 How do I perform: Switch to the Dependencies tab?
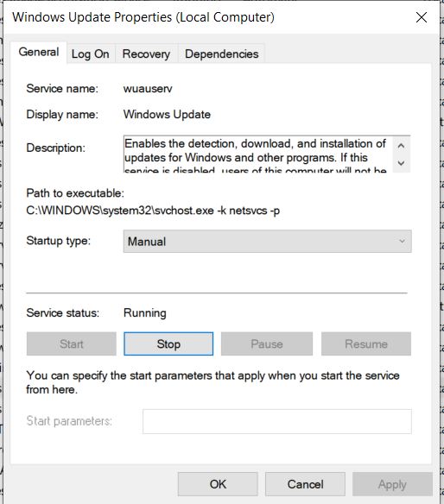[221, 54]
